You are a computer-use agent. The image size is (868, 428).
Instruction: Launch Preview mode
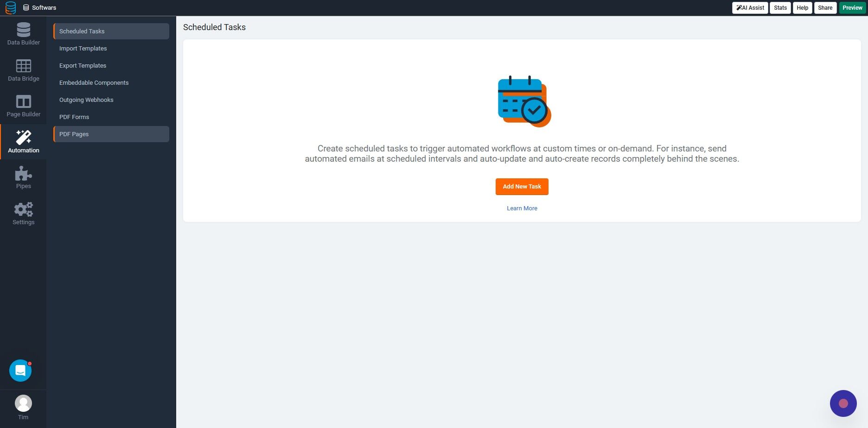(x=852, y=7)
